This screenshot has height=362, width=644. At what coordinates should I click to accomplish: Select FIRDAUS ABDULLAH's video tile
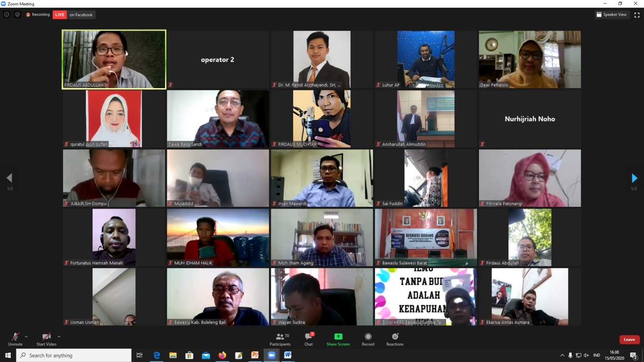114,59
